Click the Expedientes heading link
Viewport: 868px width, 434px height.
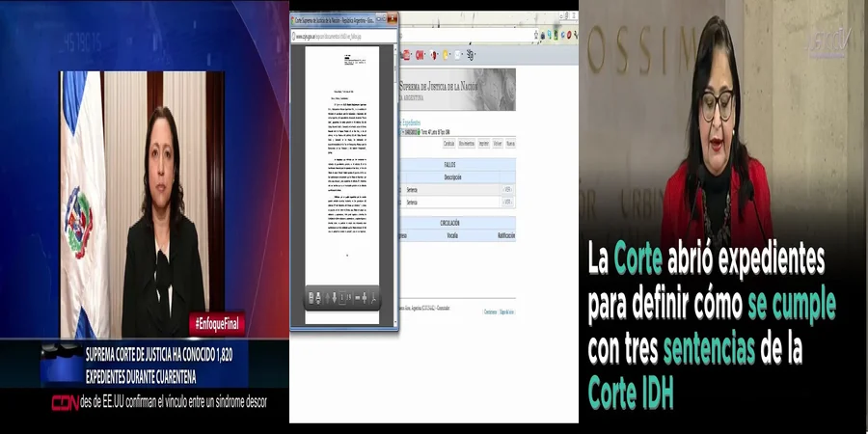(410, 122)
